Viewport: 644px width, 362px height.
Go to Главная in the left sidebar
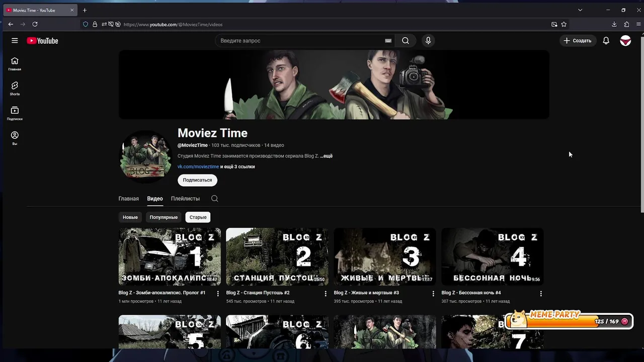tap(15, 64)
